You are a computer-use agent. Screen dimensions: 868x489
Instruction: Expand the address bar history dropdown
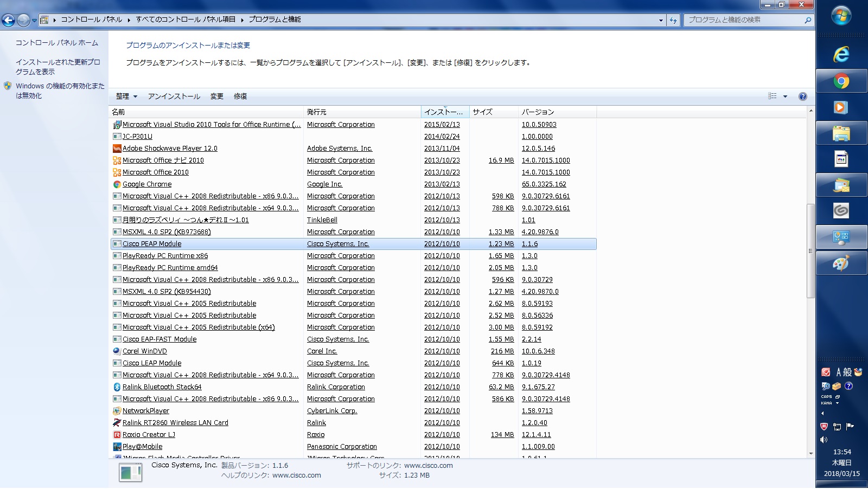point(661,20)
